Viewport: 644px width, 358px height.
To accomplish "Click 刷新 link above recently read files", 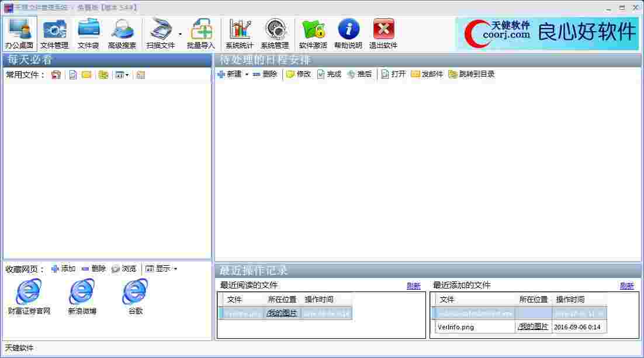I will tap(413, 286).
